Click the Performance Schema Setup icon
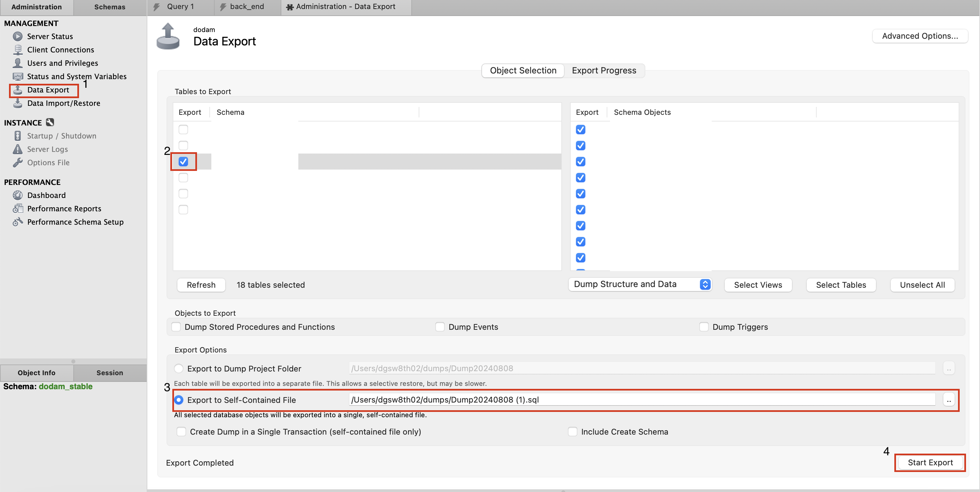 coord(17,222)
